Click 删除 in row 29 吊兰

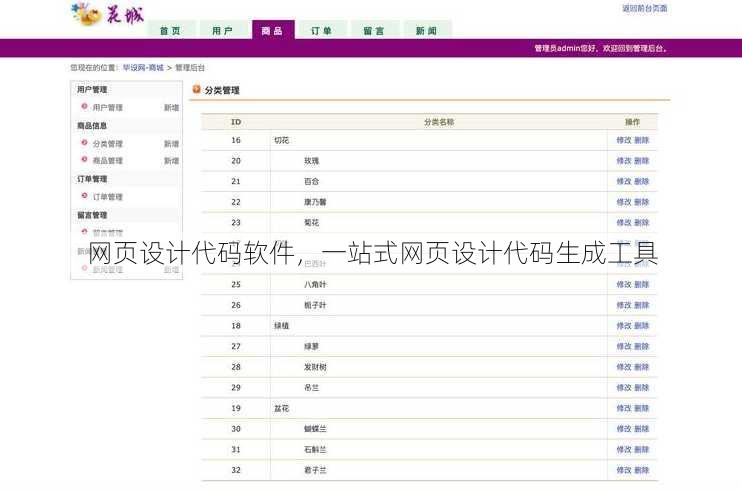tap(642, 387)
